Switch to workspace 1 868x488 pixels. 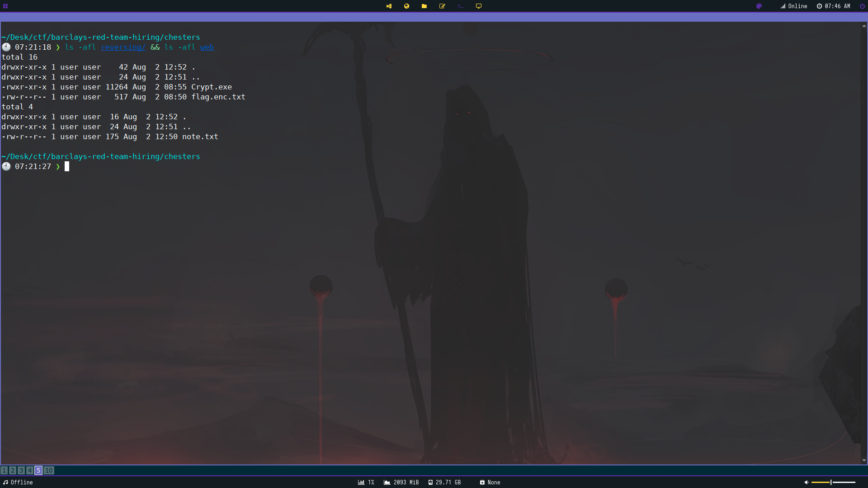pos(4,470)
